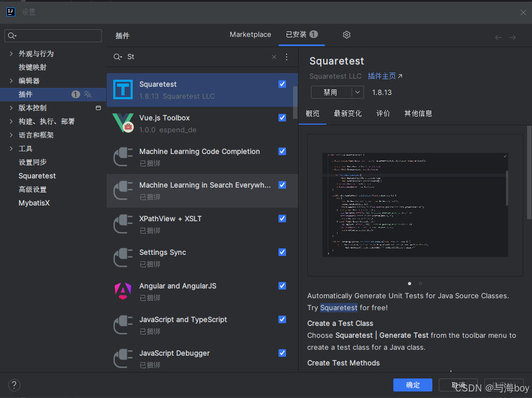Image resolution: width=532 pixels, height=398 pixels.
Task: Select 设置同步 in settings tree
Action: pos(33,162)
